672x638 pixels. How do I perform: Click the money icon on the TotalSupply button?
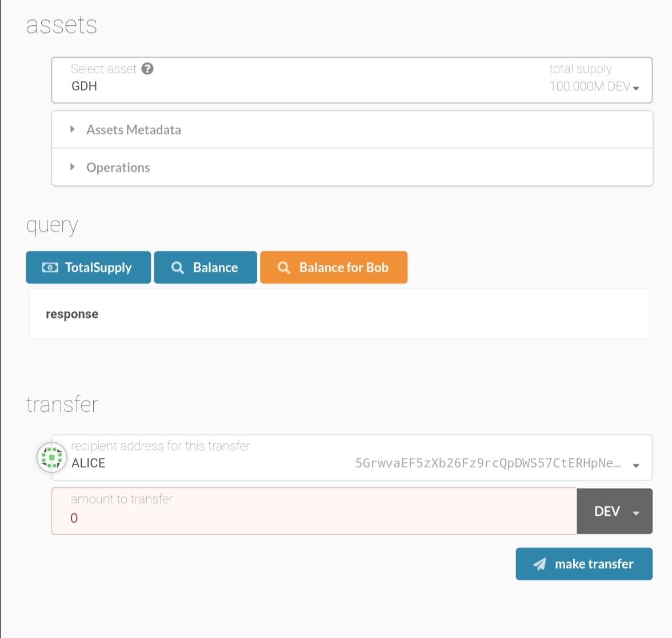point(50,267)
